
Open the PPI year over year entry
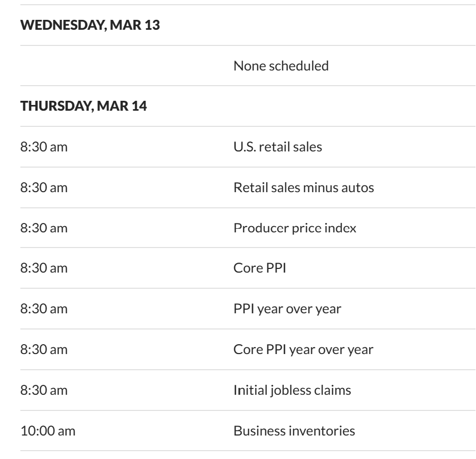pos(287,309)
